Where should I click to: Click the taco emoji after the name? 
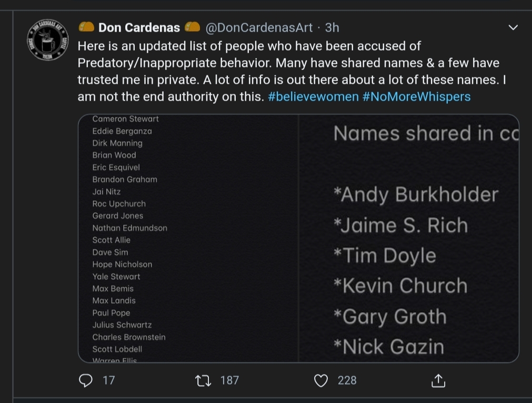[x=193, y=27]
